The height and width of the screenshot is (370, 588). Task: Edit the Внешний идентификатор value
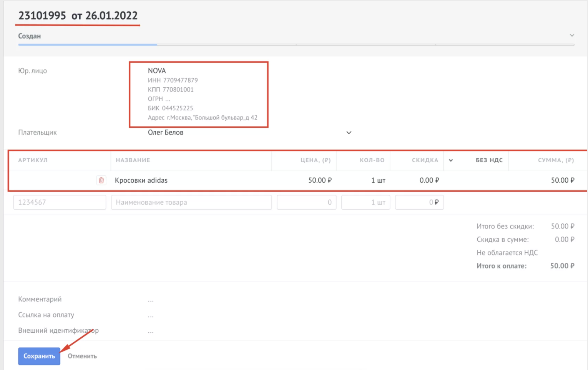(x=151, y=331)
